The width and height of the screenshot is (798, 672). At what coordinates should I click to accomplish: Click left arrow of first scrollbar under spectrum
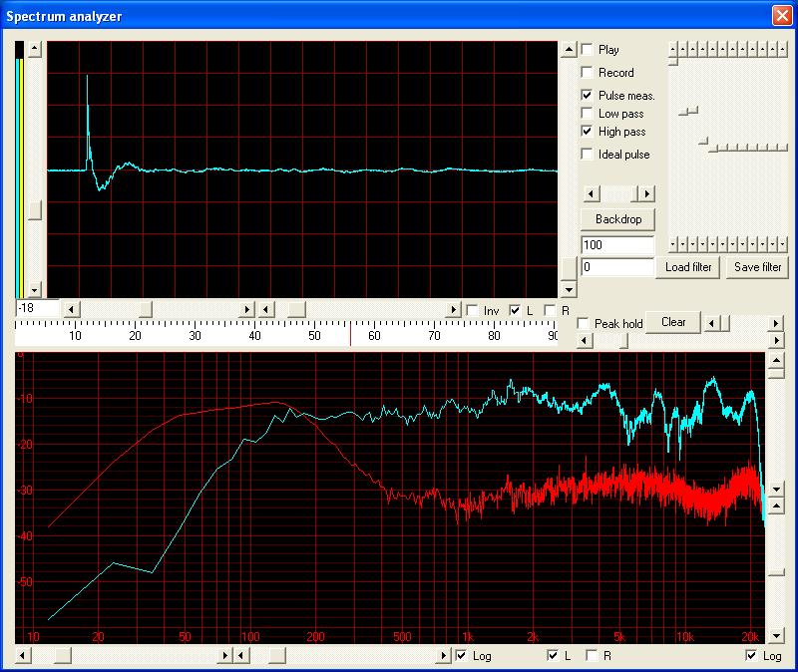click(23, 656)
